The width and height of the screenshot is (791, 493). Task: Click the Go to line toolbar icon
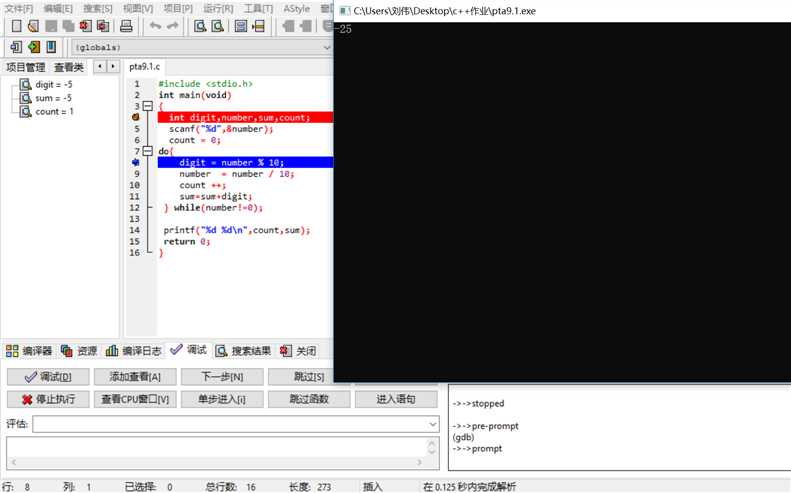click(258, 26)
